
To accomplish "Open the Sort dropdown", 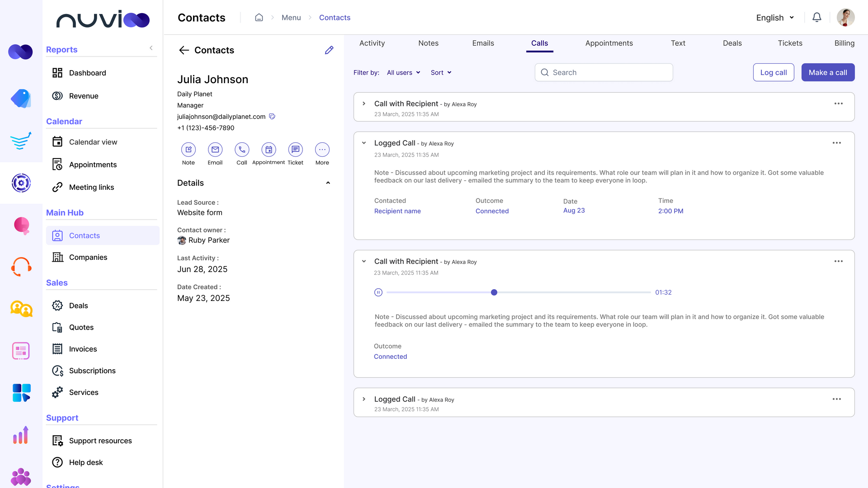I will coord(440,72).
